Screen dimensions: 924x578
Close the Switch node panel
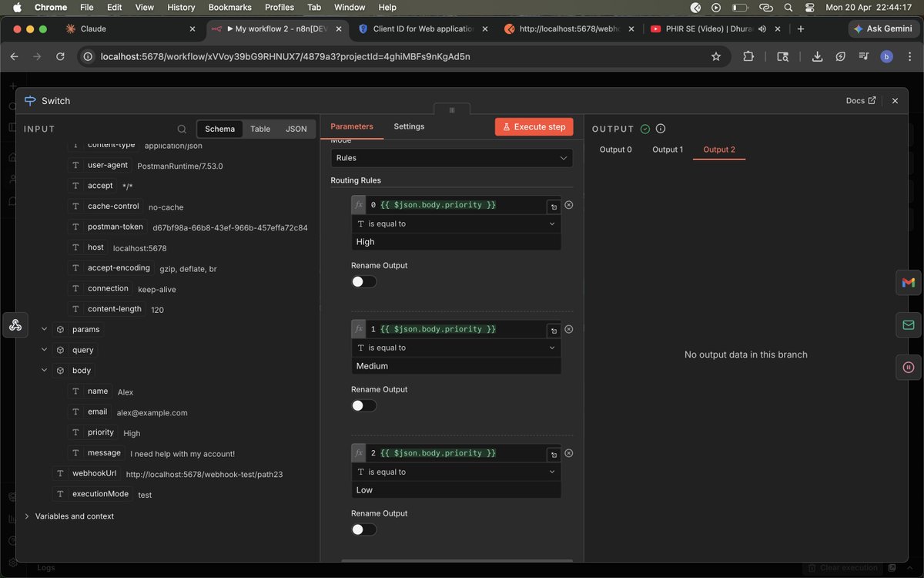pyautogui.click(x=895, y=101)
